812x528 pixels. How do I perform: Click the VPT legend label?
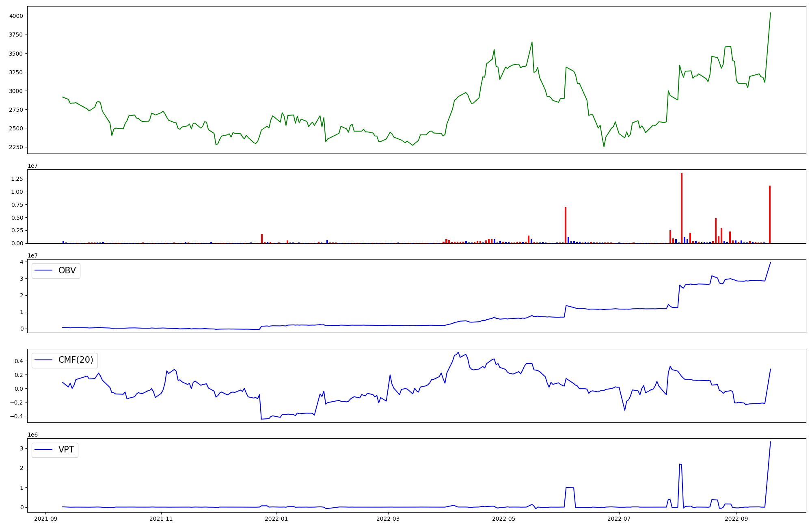pos(66,450)
